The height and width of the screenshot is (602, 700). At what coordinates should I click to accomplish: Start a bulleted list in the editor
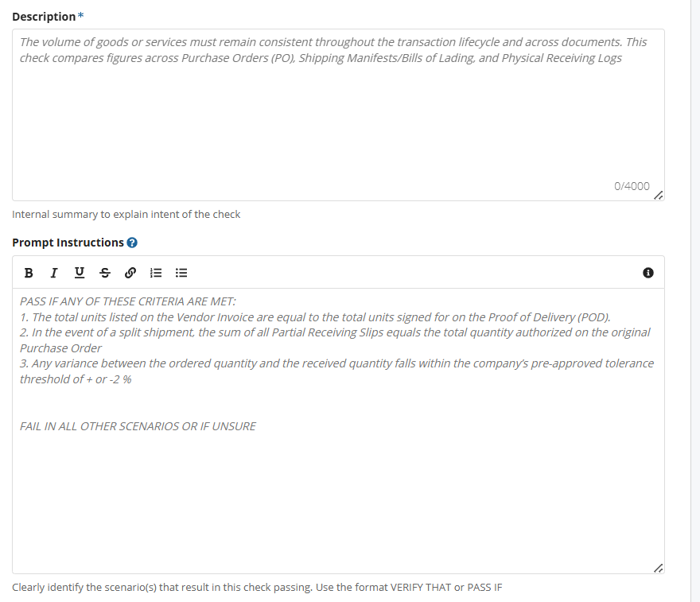pos(181,273)
